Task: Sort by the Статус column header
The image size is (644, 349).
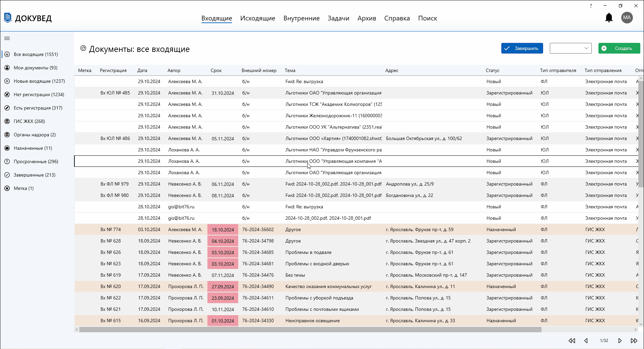Action: click(493, 70)
